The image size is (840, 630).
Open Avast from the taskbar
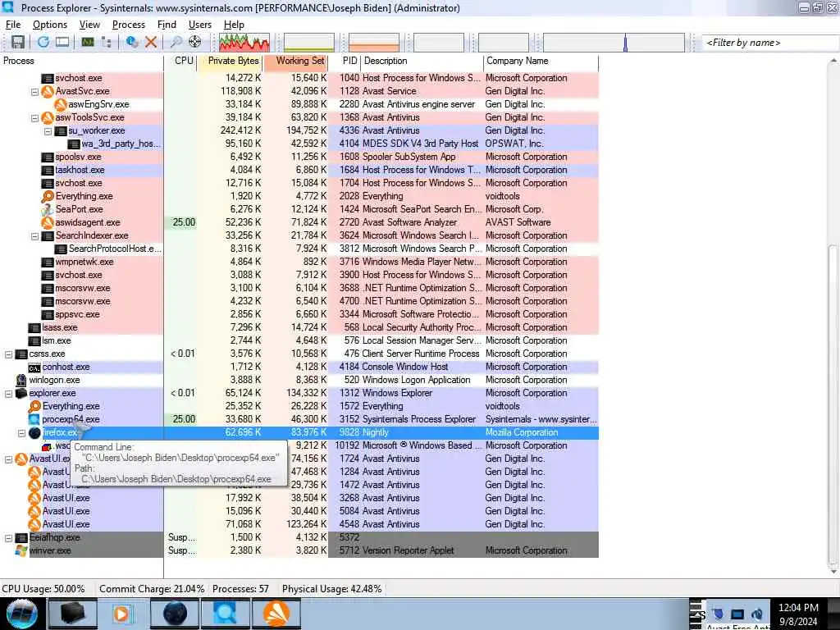tap(276, 614)
